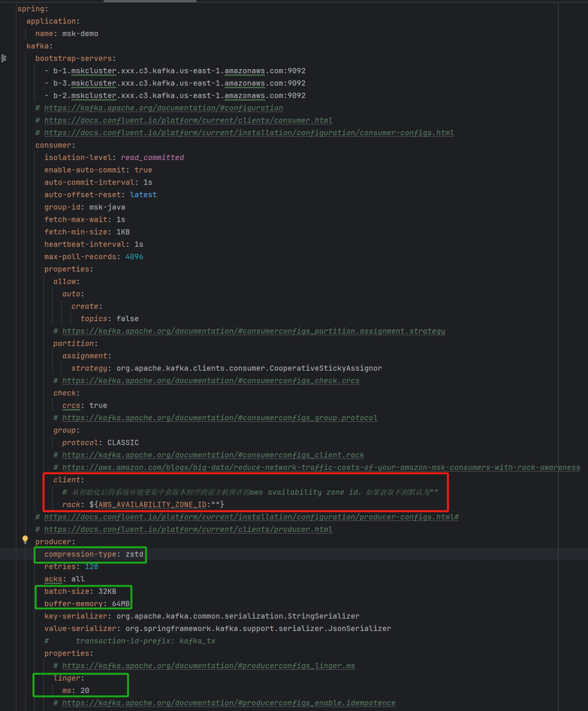The width and height of the screenshot is (588, 711).
Task: Click the 'consumer:' key line
Action: (x=56, y=145)
